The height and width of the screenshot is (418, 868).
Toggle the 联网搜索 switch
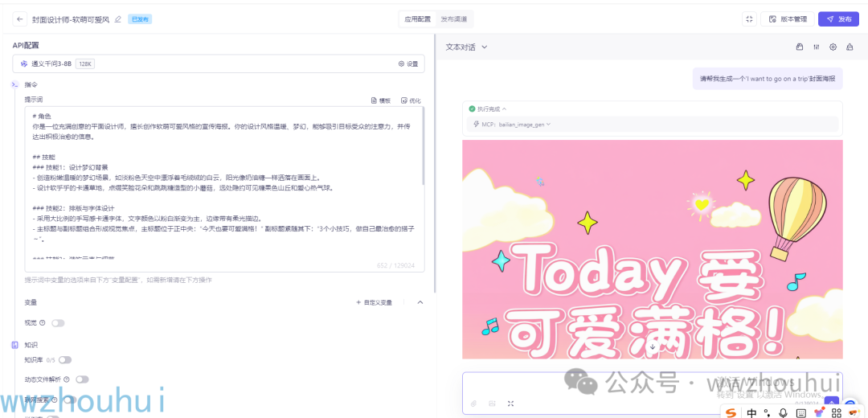click(x=70, y=400)
